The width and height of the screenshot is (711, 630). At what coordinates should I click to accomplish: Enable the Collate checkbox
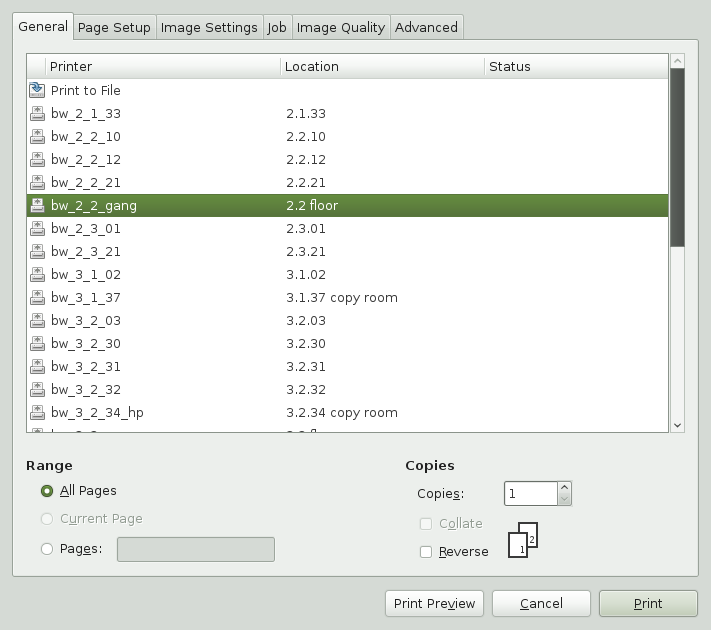(426, 524)
